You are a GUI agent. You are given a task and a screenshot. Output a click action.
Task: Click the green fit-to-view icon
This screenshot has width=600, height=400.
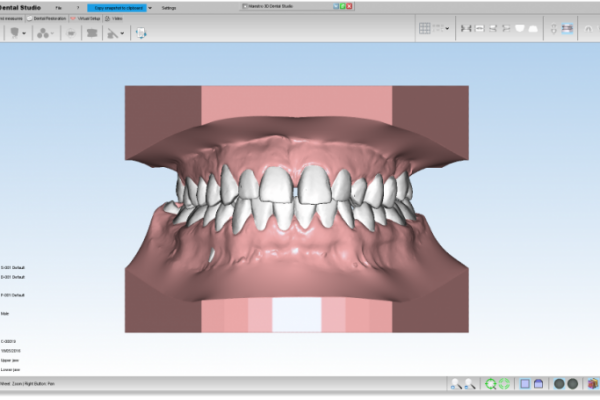click(x=504, y=383)
